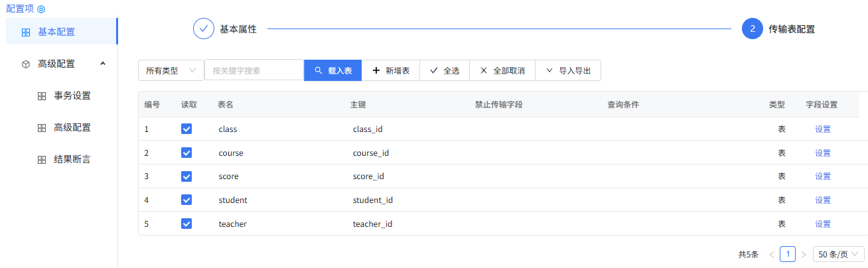Toggle the read checkbox for score table
Screen dimensions: 868x268
pos(186,176)
